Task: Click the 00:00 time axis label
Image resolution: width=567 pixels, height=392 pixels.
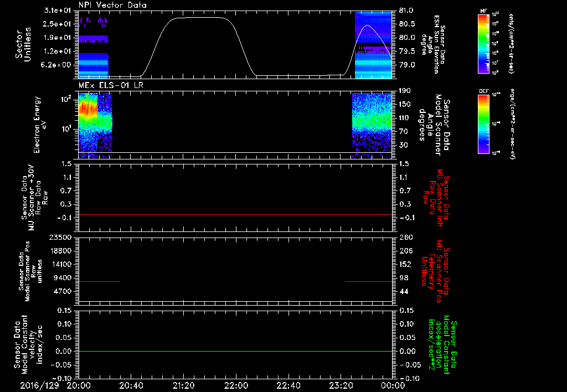Action: pyautogui.click(x=393, y=385)
